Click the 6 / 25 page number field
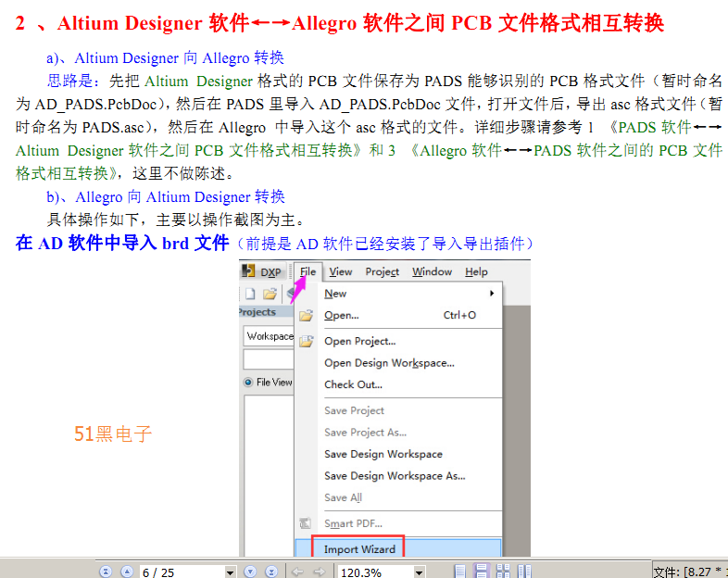 (x=182, y=572)
